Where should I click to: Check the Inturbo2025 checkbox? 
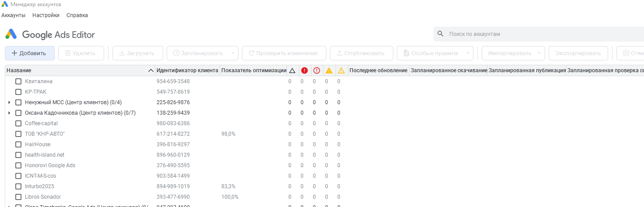tap(18, 186)
